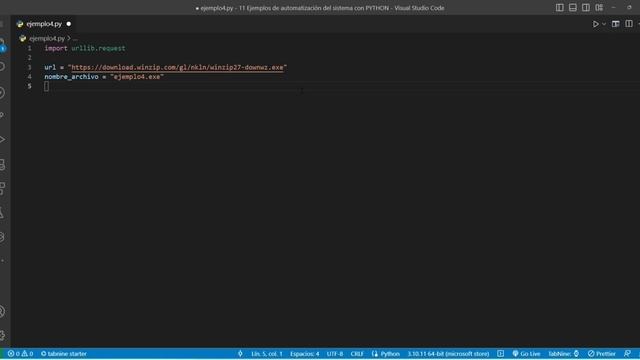Screen dimensions: 640x360
Task: Toggle the bottom panel layout icon
Action: [x=573, y=8]
